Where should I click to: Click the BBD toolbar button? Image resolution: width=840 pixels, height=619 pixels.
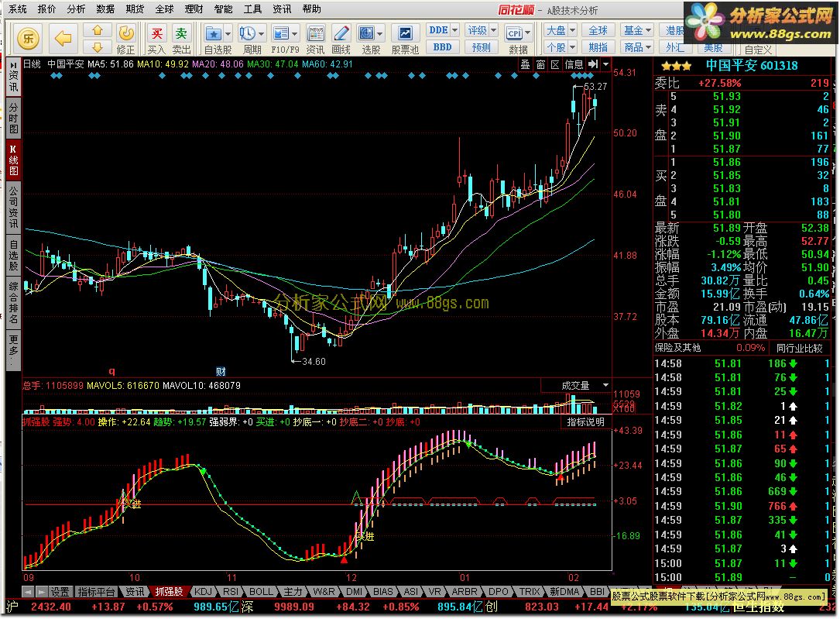[x=442, y=47]
